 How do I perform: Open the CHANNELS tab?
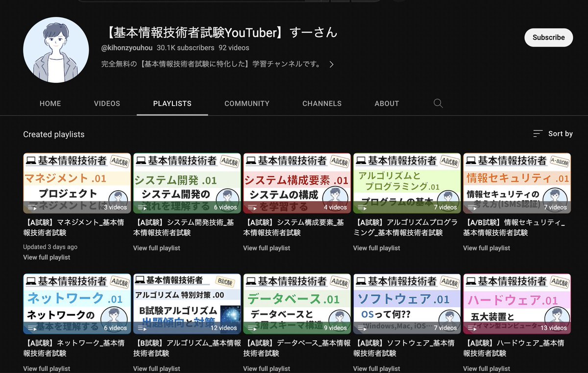(322, 103)
